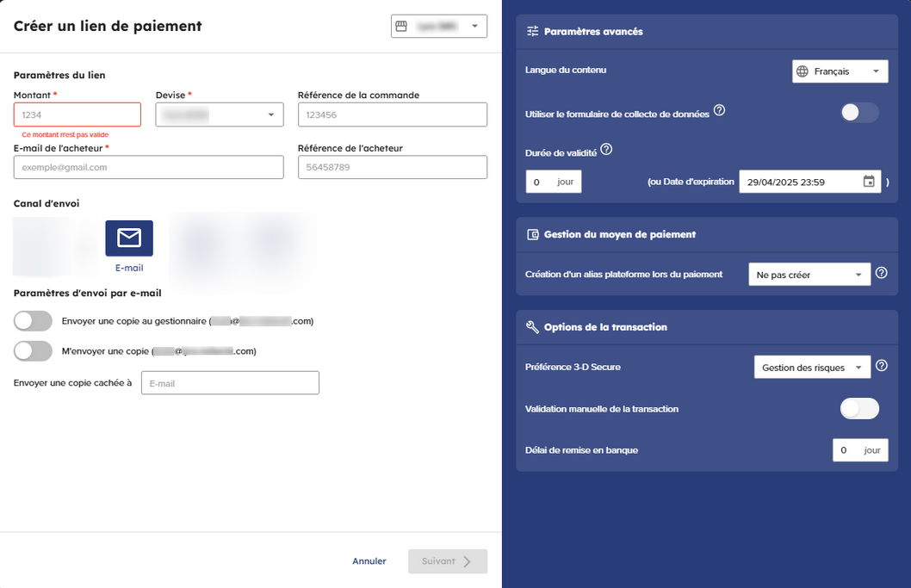The height and width of the screenshot is (588, 911).
Task: Click help icon next to Durée de validité
Action: pyautogui.click(x=606, y=149)
